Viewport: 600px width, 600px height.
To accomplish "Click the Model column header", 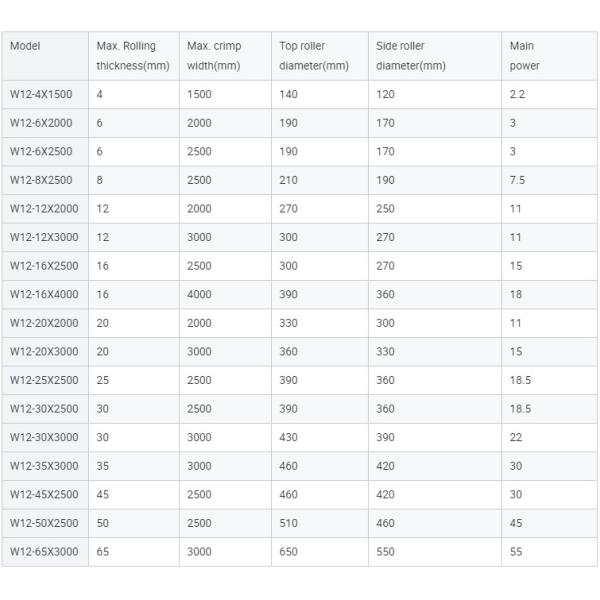I will coord(25,46).
